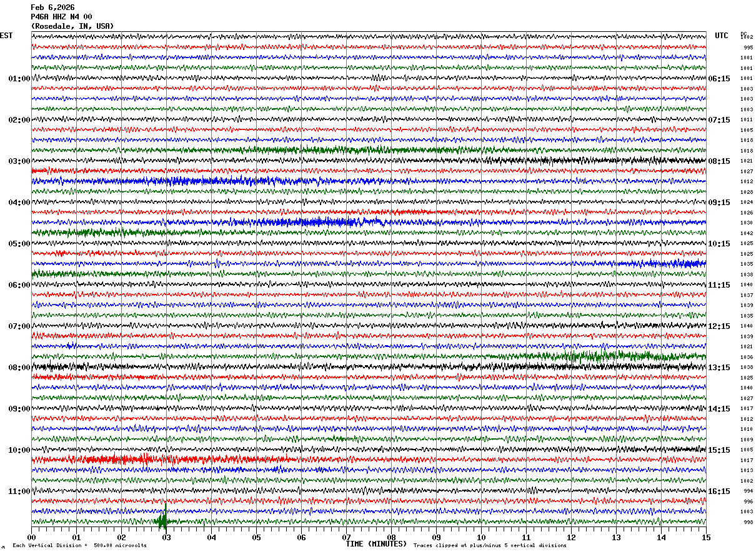Click the location text '(Rosedale, IN, USA)'
The height and width of the screenshot is (554, 756).
[72, 26]
